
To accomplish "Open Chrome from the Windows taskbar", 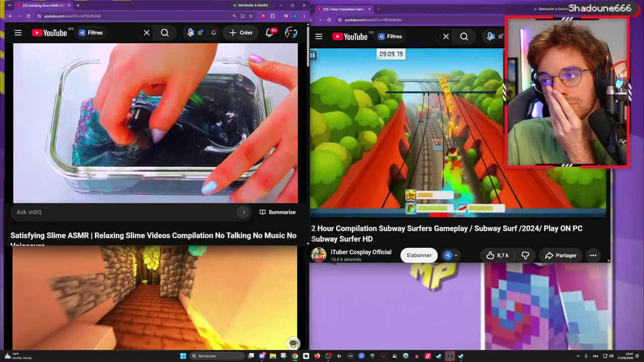I will pyautogui.click(x=295, y=356).
